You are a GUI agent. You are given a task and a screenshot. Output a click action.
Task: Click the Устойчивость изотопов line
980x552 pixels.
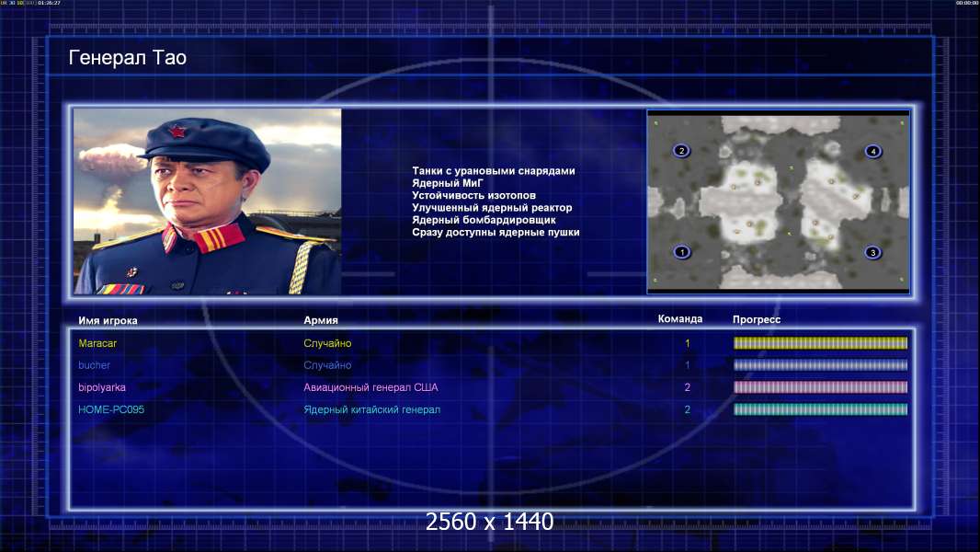point(473,195)
